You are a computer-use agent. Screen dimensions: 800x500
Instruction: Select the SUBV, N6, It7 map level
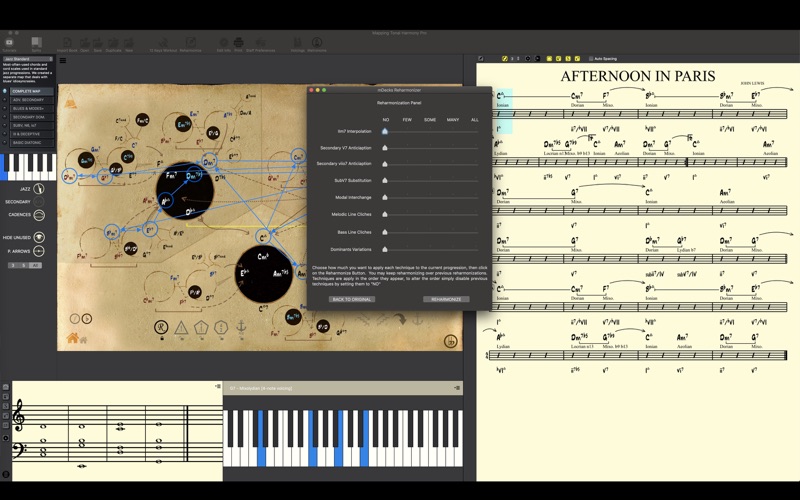[x=32, y=126]
